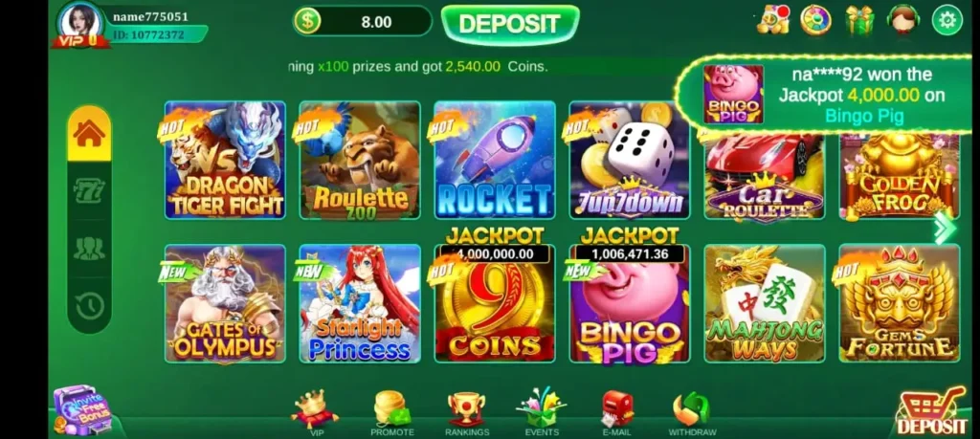This screenshot has height=439, width=980.
Task: Open the customer support headset icon
Action: tap(902, 20)
